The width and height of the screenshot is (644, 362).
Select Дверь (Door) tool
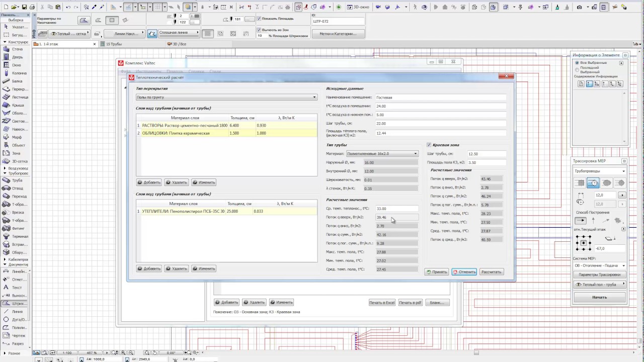point(16,57)
